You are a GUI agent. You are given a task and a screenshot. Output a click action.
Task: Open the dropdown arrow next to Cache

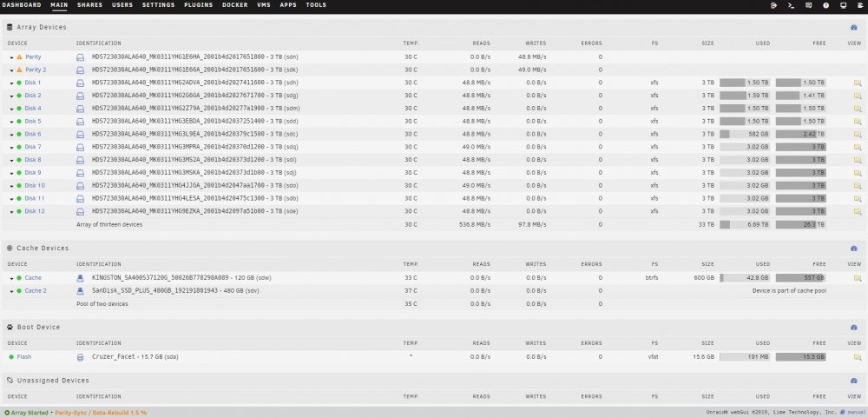[11, 278]
